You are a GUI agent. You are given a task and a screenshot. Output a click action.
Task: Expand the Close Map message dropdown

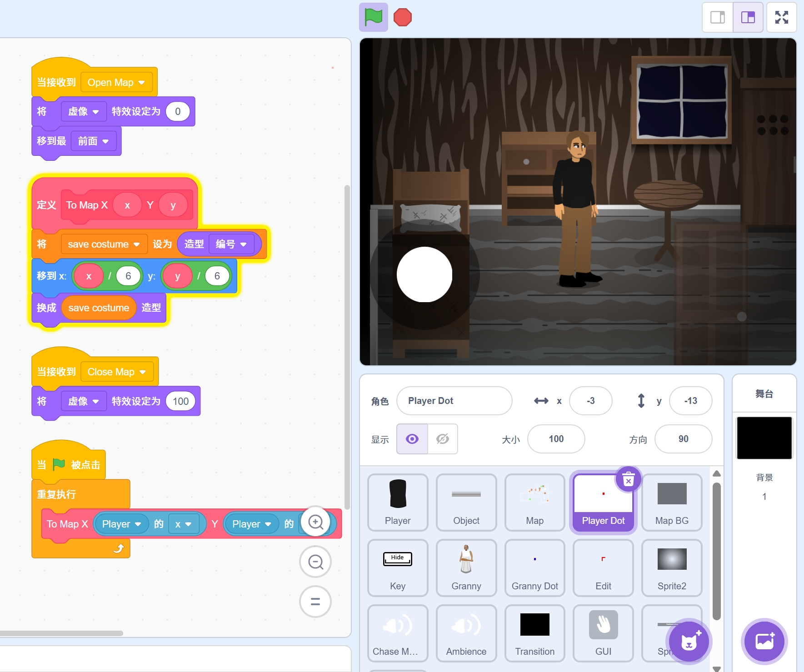tap(143, 372)
